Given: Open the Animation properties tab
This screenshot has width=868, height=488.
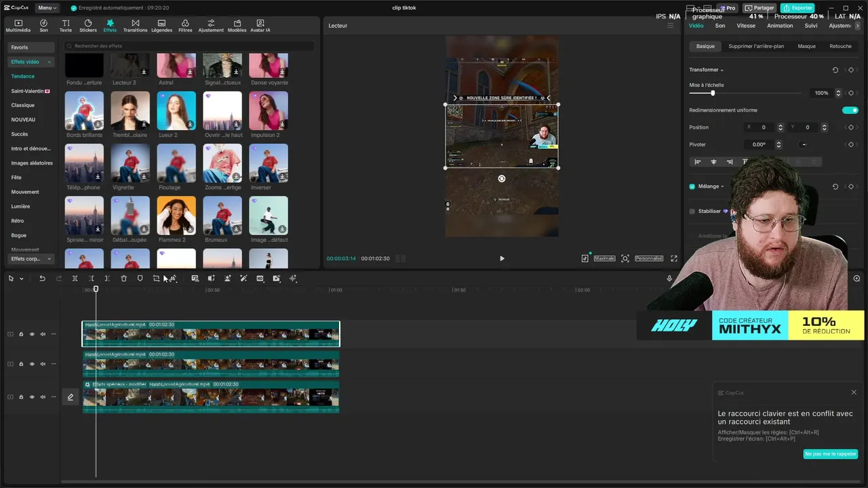Looking at the screenshot, I should 780,26.
